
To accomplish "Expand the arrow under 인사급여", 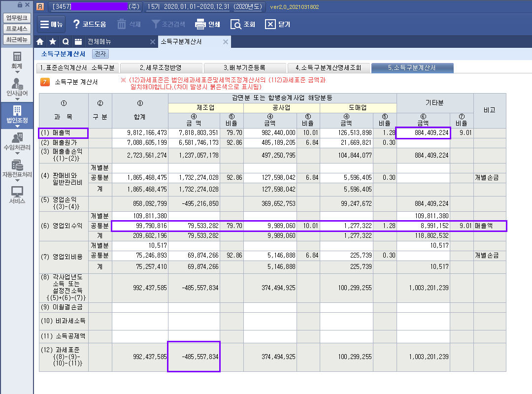I will (17, 99).
